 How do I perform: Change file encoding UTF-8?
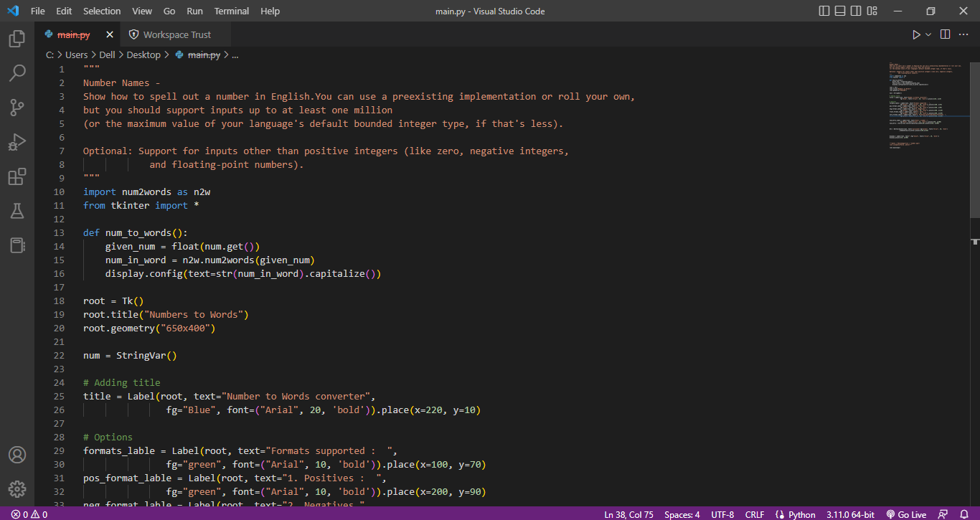point(722,514)
